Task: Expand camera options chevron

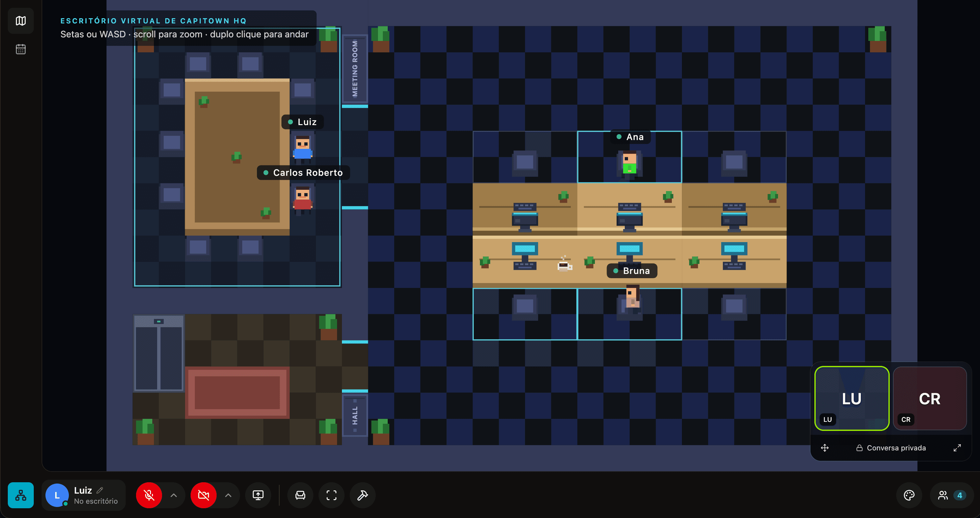Action: [x=228, y=495]
